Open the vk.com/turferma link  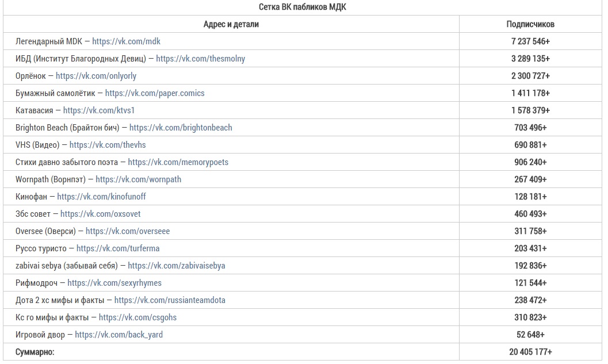coord(118,248)
